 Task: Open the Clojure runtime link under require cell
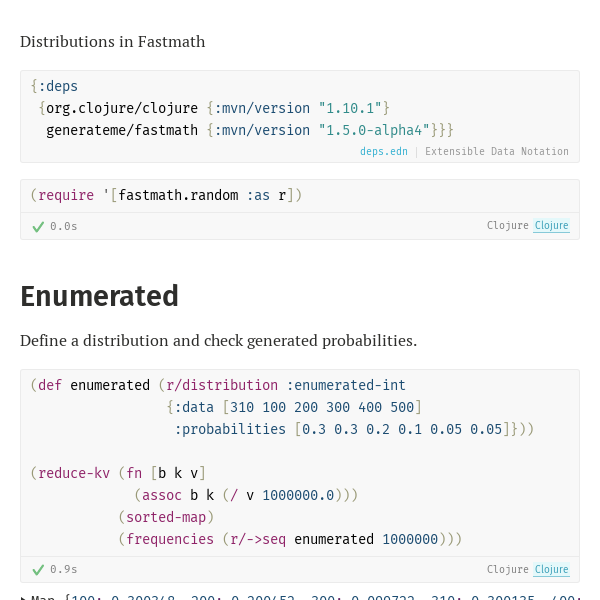coord(551,225)
